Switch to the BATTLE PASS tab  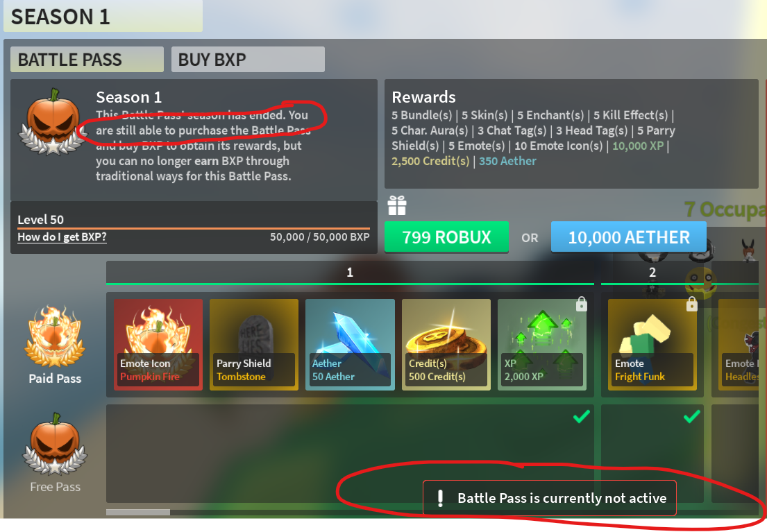(x=87, y=60)
